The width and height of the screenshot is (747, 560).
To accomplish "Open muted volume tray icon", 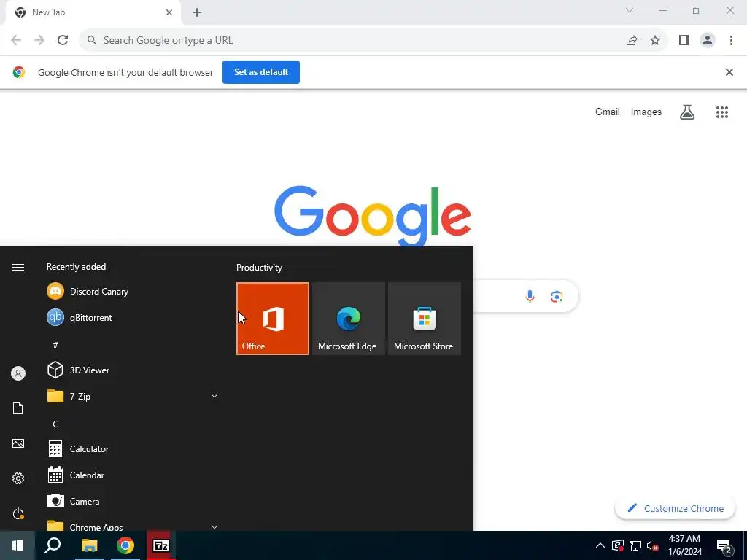I will pyautogui.click(x=653, y=545).
